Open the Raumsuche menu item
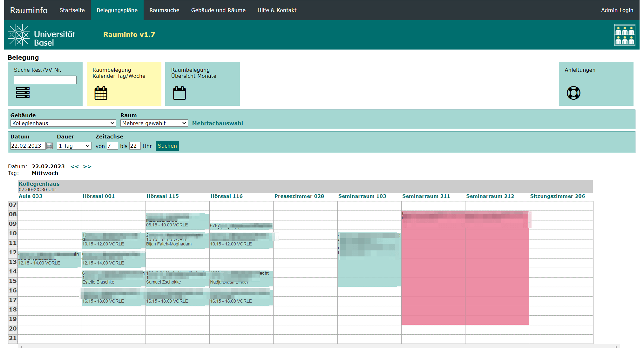644x348 pixels. coord(164,10)
